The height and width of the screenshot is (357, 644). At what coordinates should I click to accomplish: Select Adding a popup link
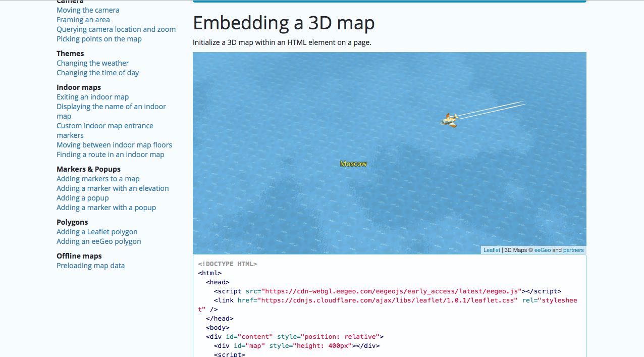(82, 198)
